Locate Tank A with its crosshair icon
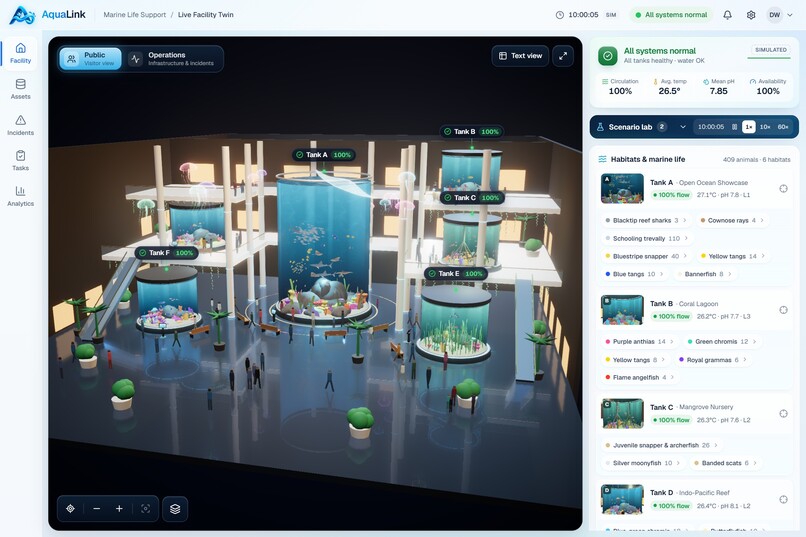 (x=783, y=189)
